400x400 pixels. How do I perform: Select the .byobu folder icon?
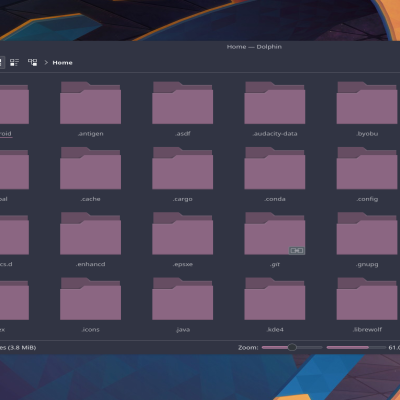tap(367, 103)
